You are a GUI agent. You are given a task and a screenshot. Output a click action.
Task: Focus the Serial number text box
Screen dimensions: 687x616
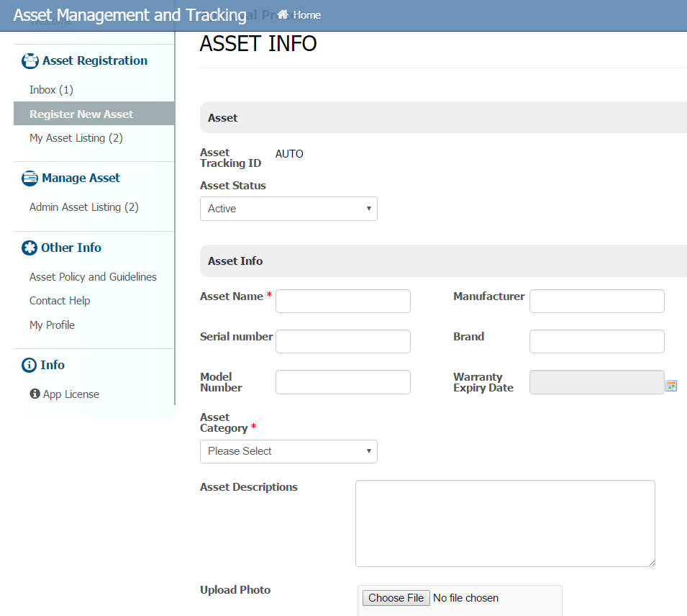tap(342, 342)
